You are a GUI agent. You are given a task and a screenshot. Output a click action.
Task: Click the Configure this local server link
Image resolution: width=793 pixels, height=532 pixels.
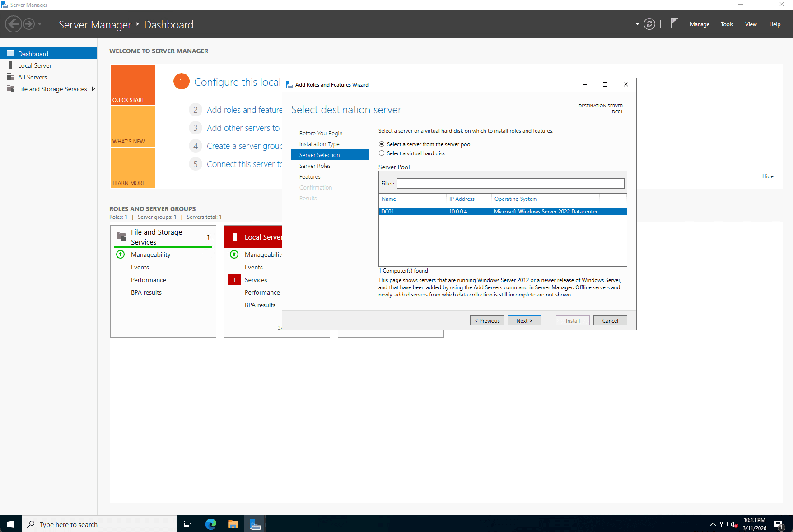(238, 82)
